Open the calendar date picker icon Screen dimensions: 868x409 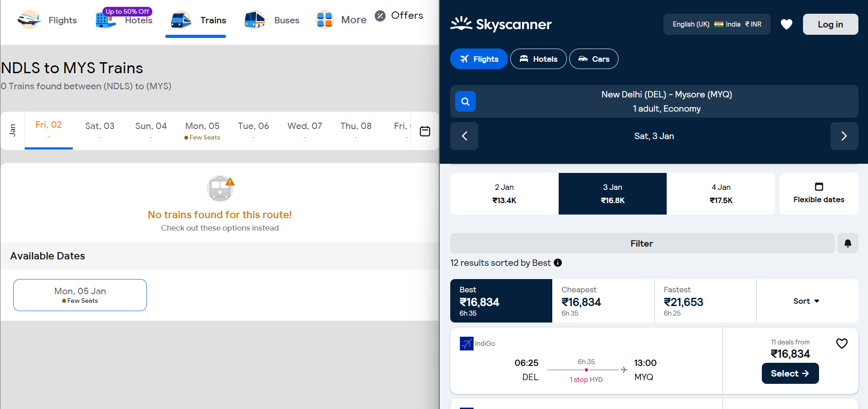[425, 131]
